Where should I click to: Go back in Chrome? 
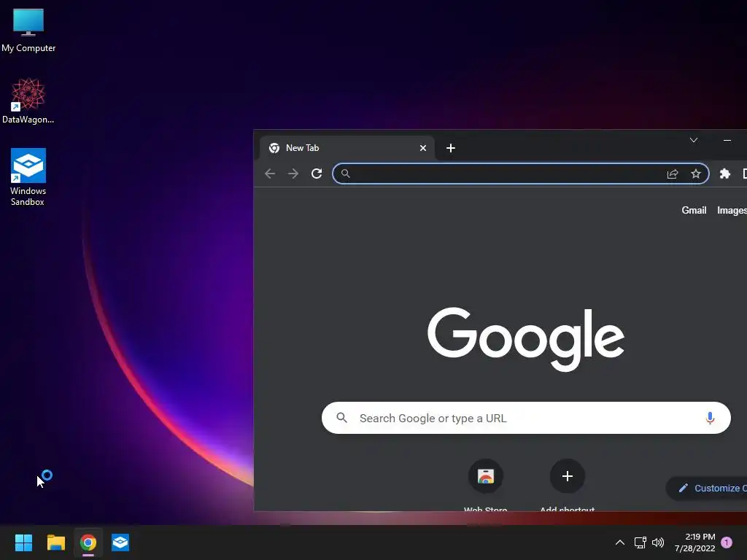270,174
